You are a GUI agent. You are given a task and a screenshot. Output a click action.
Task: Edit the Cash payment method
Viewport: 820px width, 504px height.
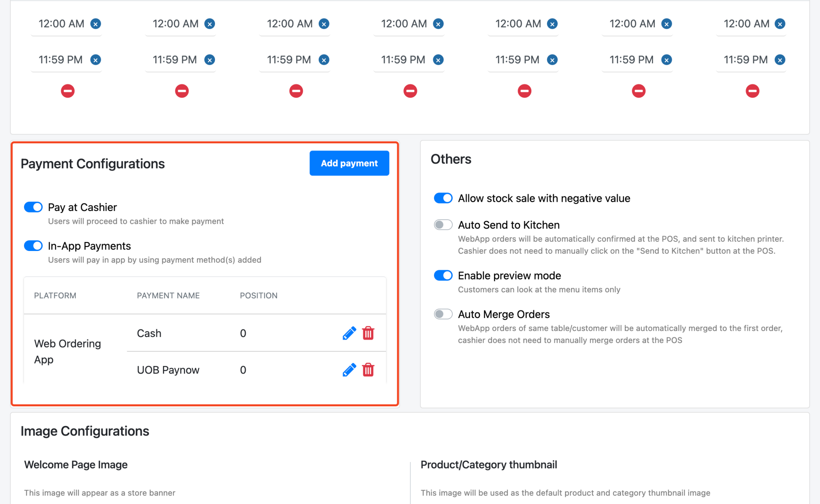coord(349,333)
